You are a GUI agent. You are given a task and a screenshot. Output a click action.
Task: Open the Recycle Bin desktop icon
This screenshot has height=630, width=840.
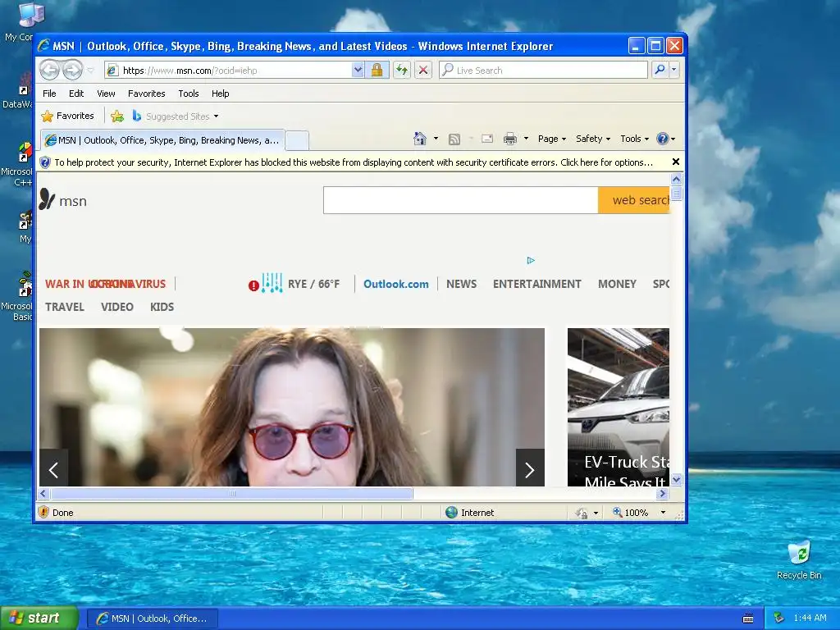tap(799, 560)
